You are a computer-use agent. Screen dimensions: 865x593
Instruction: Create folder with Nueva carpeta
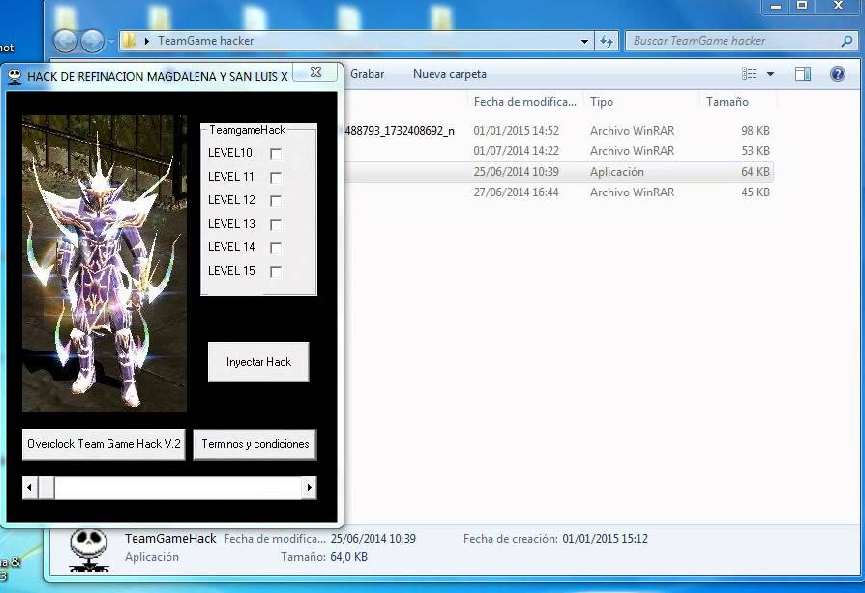[x=450, y=74]
